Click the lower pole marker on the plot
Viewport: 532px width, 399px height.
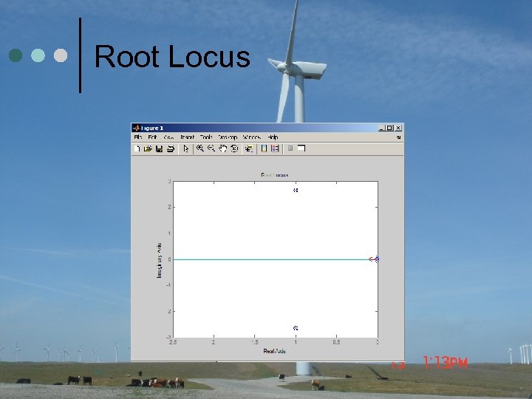(x=296, y=328)
